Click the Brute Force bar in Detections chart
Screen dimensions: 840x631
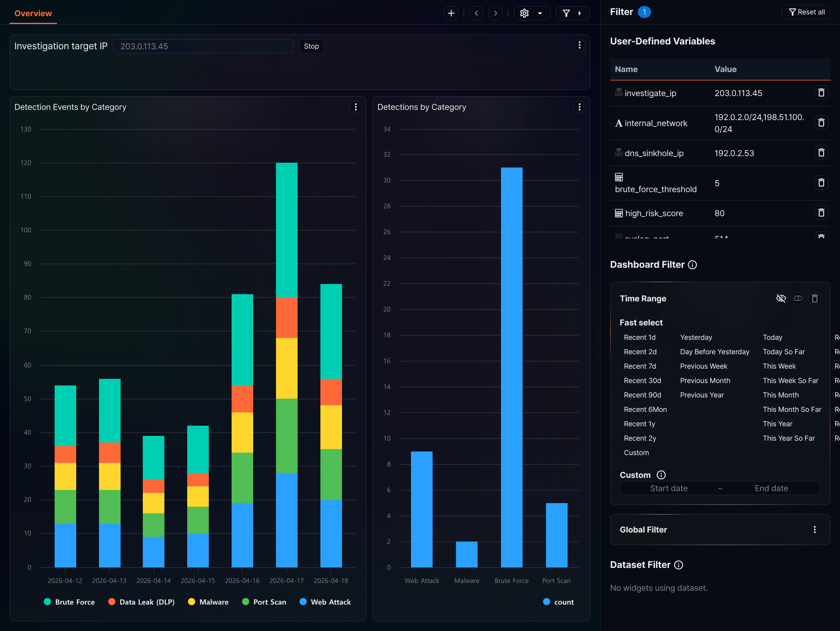tap(511, 367)
